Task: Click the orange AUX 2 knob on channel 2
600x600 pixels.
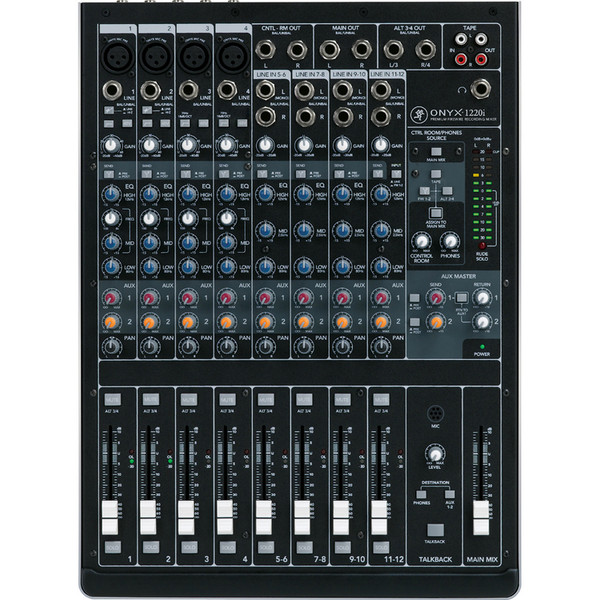Action: click(x=150, y=322)
